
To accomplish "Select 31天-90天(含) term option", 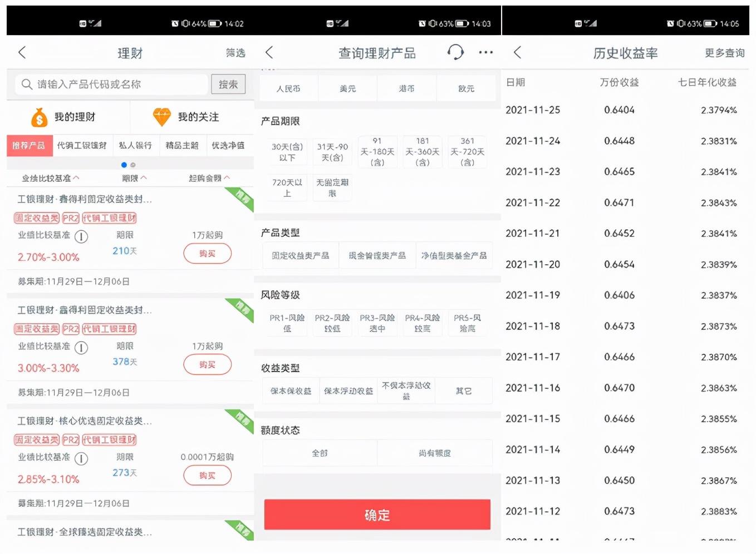I will (332, 152).
